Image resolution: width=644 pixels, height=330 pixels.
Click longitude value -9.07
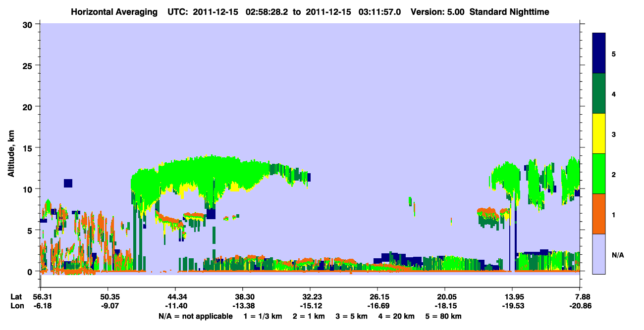[x=107, y=306]
